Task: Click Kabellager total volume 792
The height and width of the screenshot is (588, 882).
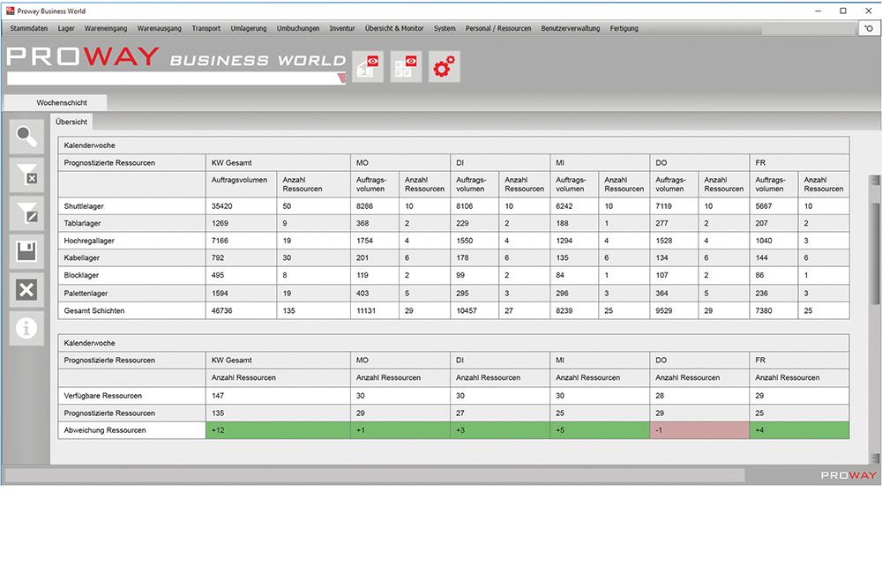Action: 218,258
